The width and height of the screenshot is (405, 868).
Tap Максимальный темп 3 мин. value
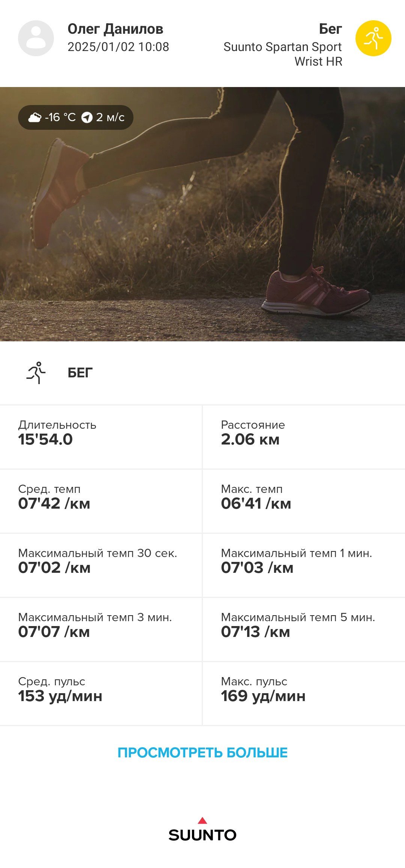point(54,632)
